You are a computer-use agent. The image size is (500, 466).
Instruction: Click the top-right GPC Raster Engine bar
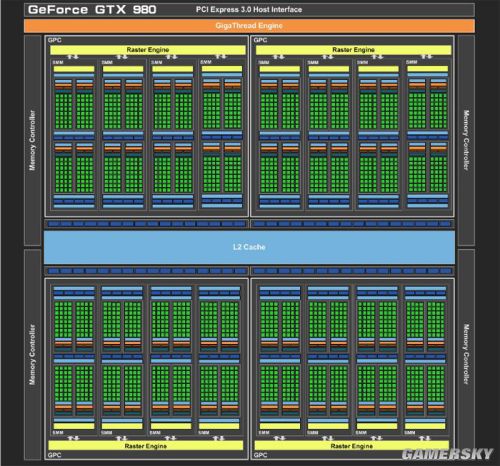[353, 50]
